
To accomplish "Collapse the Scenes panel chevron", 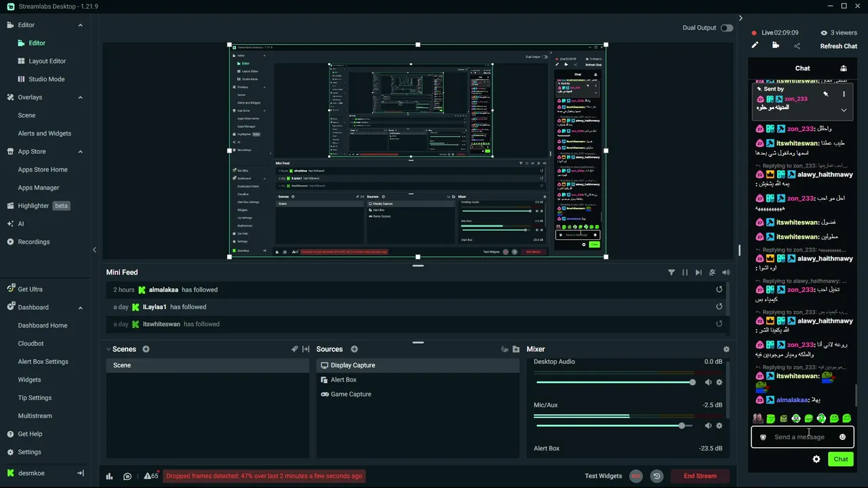I will tap(108, 349).
